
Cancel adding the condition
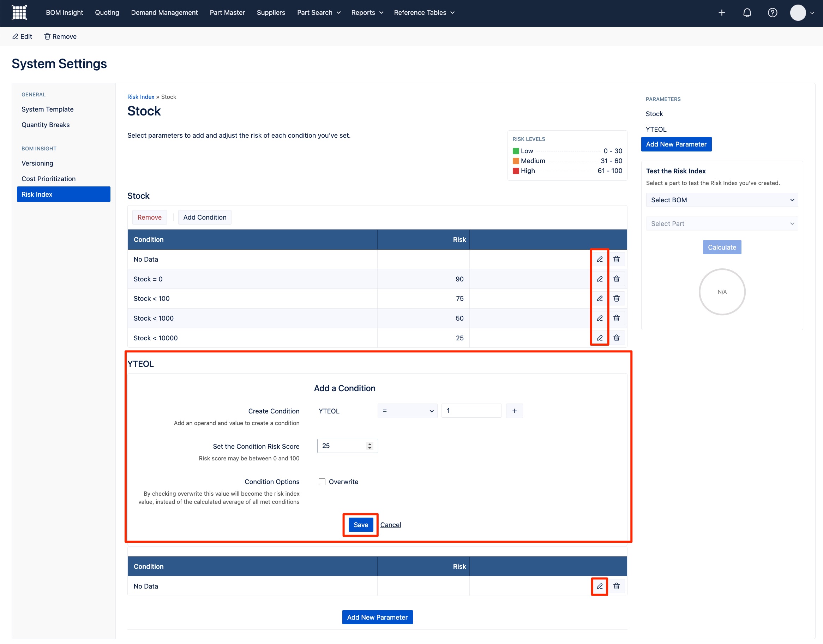pyautogui.click(x=390, y=524)
